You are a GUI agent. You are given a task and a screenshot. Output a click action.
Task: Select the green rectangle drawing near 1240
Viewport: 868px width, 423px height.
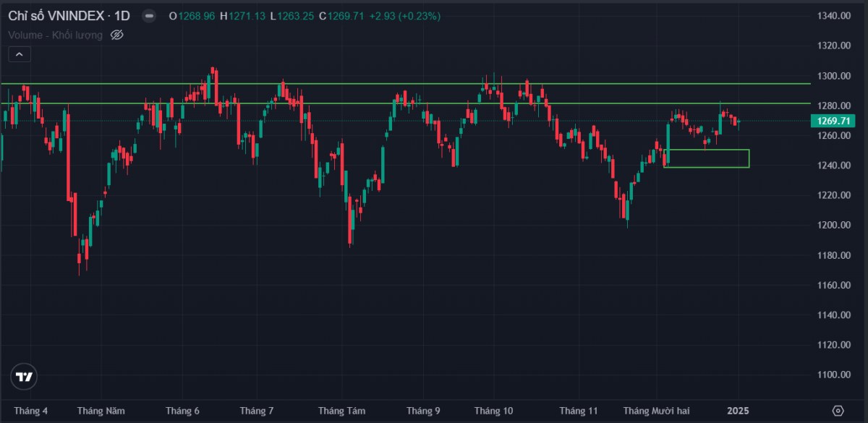tap(706, 158)
